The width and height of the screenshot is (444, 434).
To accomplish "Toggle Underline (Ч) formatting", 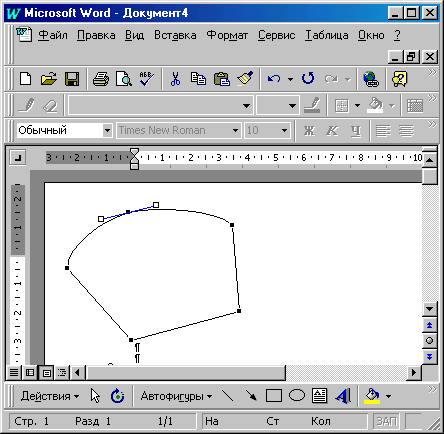I will point(356,131).
